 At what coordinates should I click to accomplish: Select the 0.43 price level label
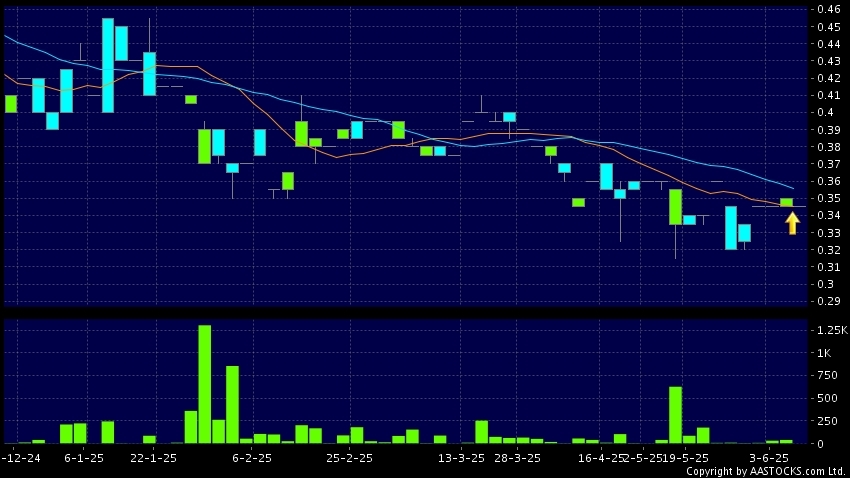coord(829,61)
